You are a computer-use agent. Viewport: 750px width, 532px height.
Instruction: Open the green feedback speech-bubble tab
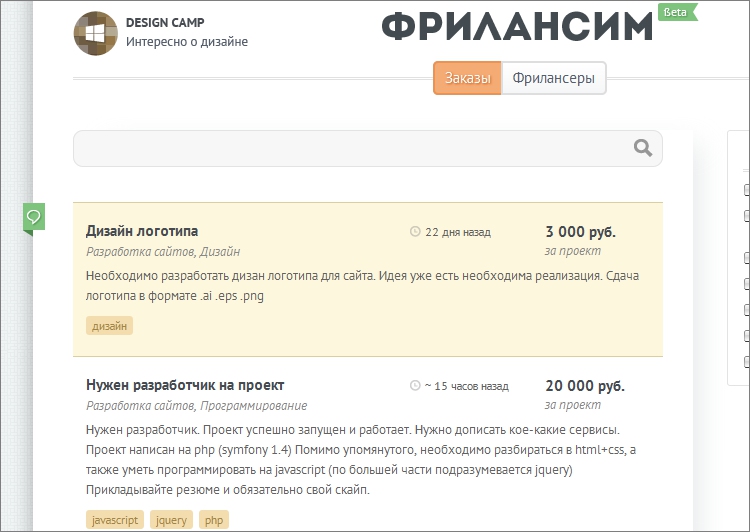point(34,218)
